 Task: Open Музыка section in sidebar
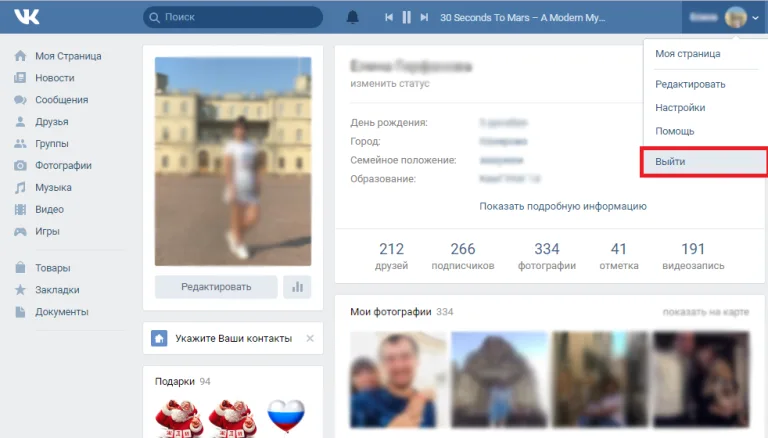point(53,188)
